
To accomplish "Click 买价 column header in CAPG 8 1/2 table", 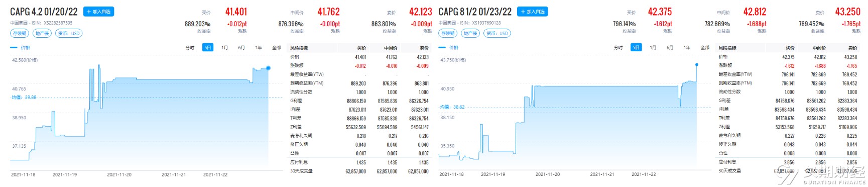I will tap(790, 48).
